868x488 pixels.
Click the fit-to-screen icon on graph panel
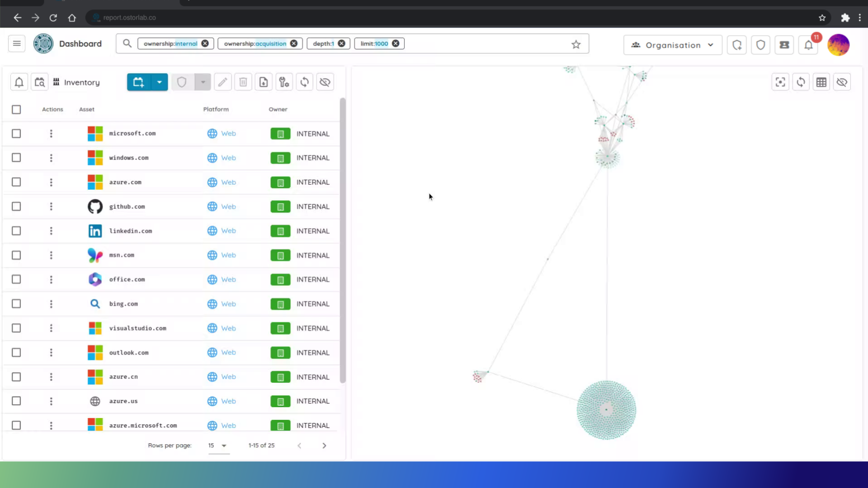[780, 82]
